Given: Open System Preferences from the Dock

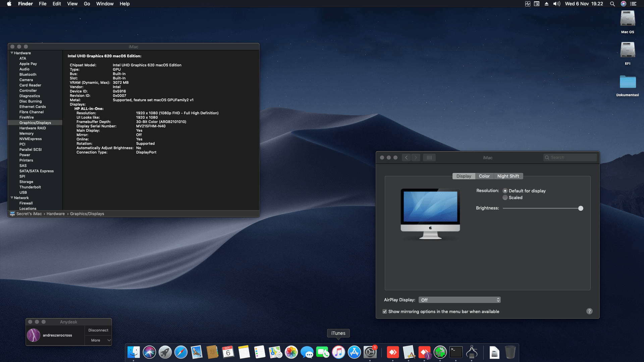Looking at the screenshot, I should (370, 352).
